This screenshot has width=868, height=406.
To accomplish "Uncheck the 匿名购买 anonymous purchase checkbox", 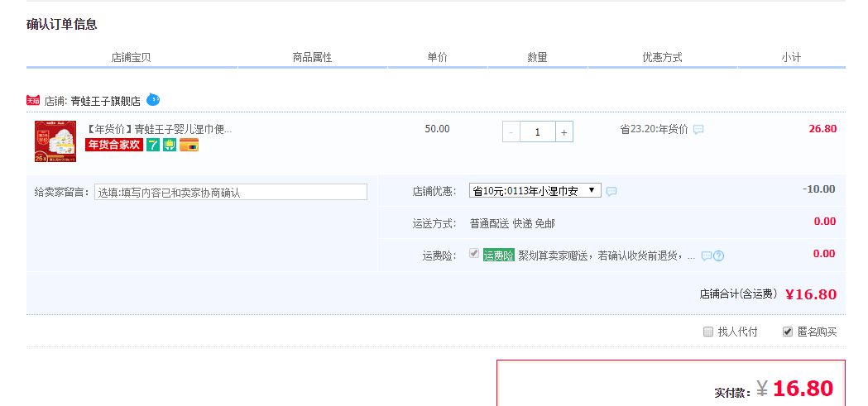I will 788,332.
